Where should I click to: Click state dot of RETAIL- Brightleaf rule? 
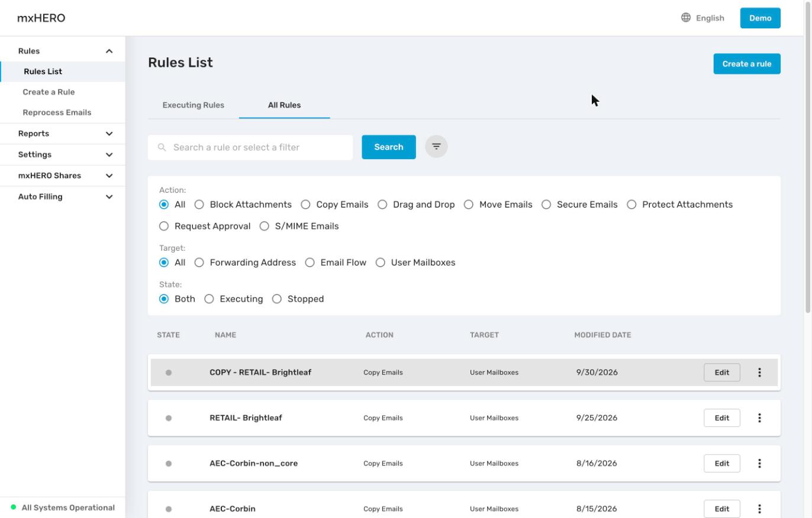click(x=169, y=418)
